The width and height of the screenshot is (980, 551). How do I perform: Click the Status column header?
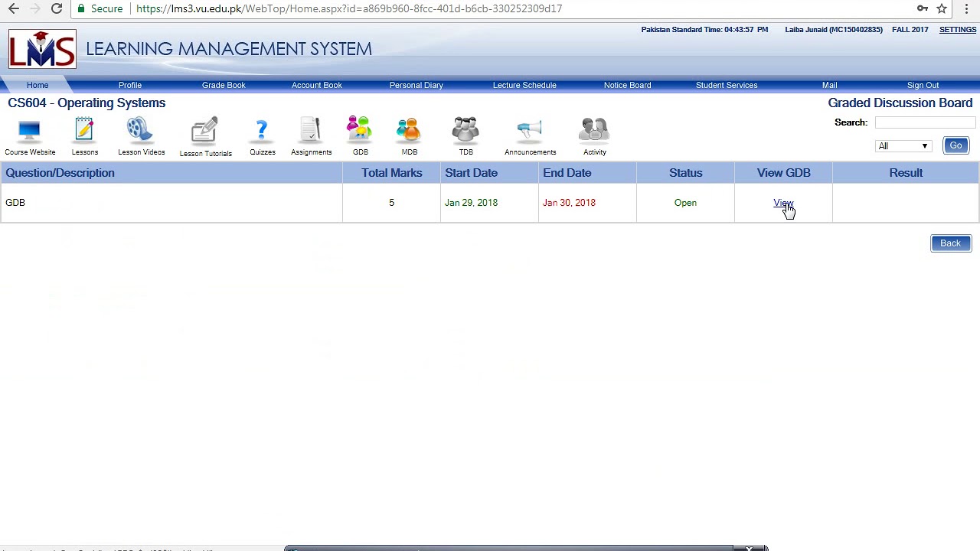click(685, 173)
